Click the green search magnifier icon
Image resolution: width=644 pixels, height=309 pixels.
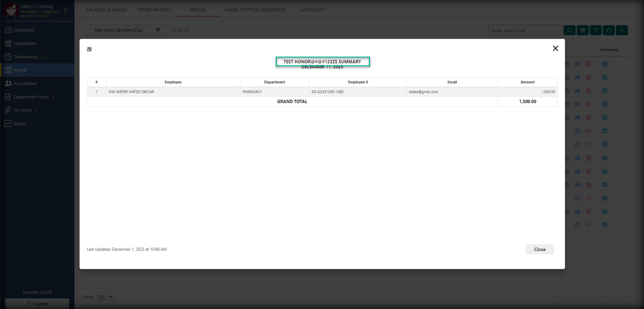(x=569, y=30)
